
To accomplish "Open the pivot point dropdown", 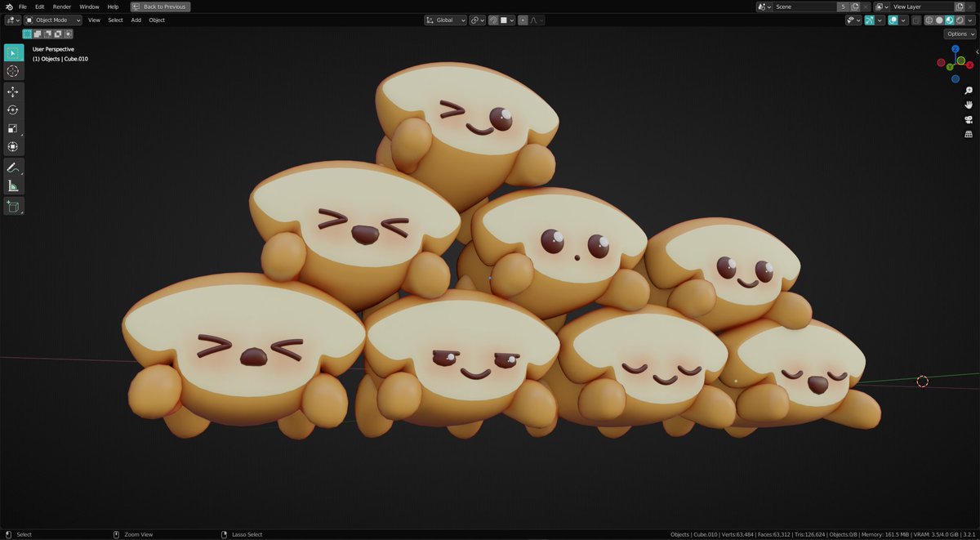I will tap(478, 20).
